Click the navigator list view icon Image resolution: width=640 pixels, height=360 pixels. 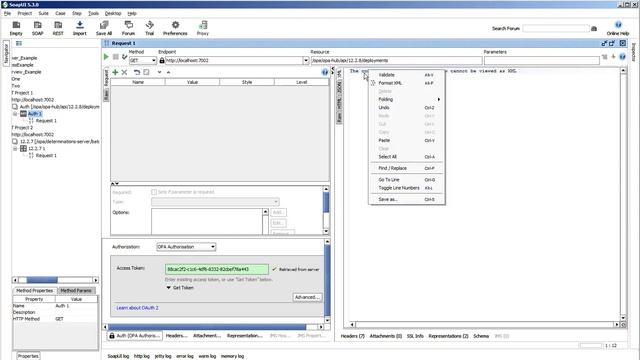coord(19,43)
